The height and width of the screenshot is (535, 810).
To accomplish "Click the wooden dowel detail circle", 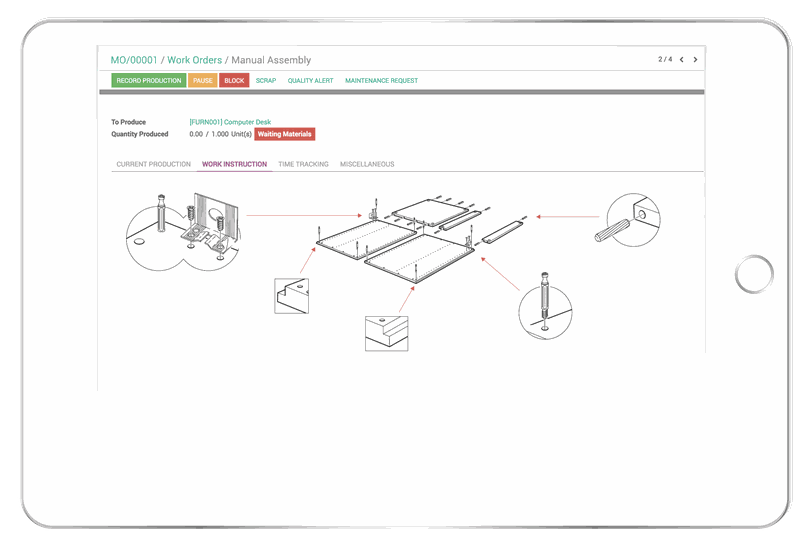I will [x=632, y=222].
